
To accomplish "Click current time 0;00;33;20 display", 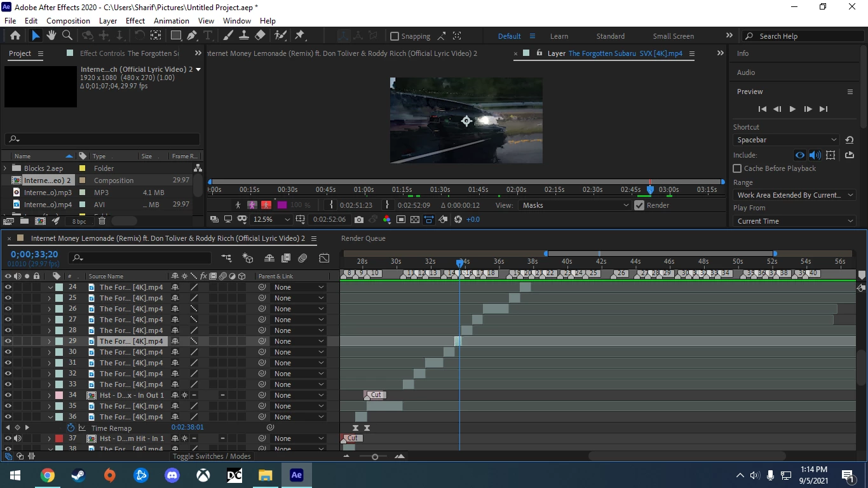I will pyautogui.click(x=34, y=254).
